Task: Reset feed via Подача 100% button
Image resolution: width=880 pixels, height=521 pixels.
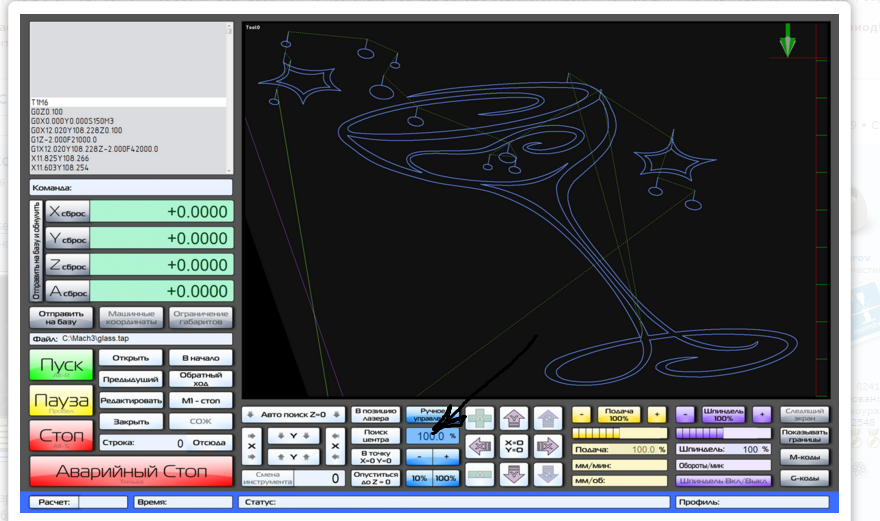Action: [x=619, y=415]
